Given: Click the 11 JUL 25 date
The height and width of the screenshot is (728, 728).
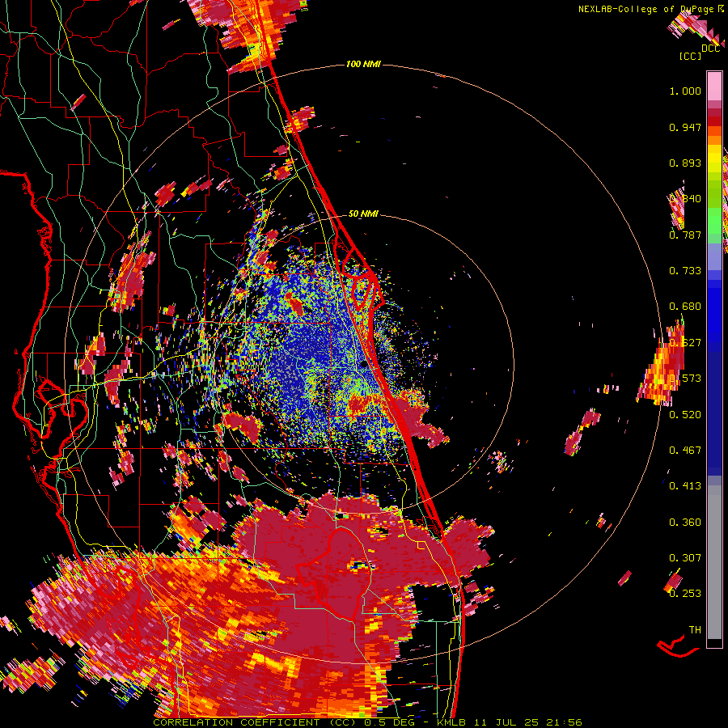Looking at the screenshot, I should 506,722.
